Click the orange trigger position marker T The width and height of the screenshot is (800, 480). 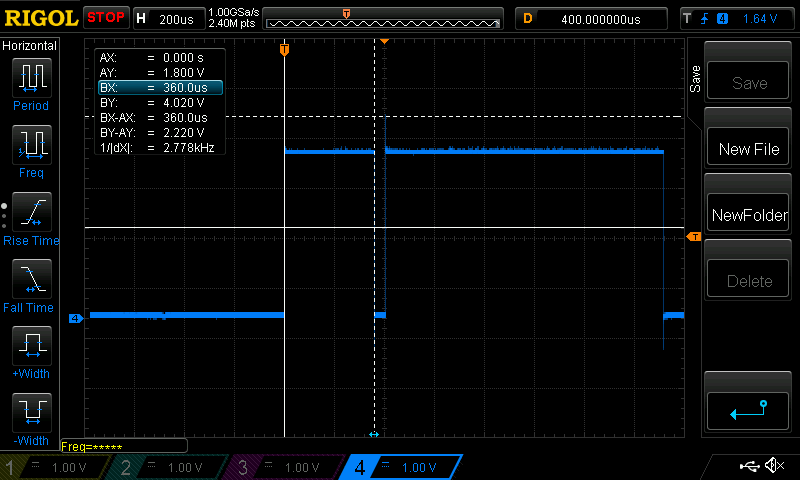pyautogui.click(x=284, y=49)
